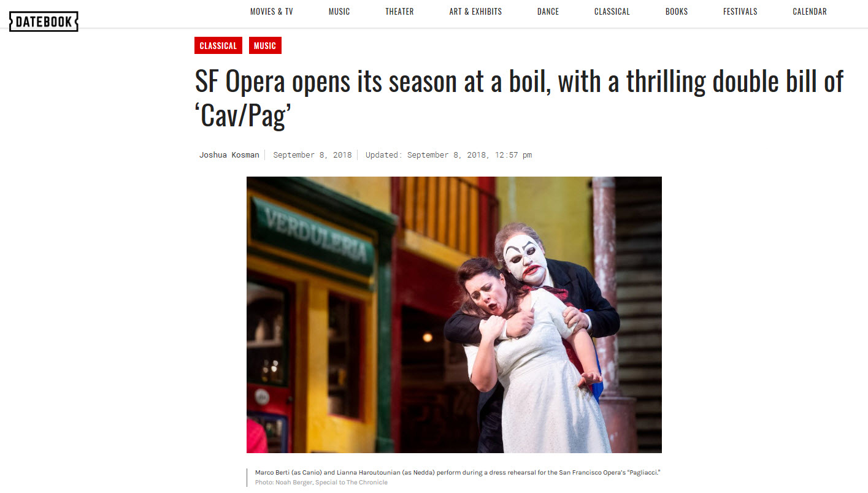The width and height of the screenshot is (868, 493).
Task: Click the September 8, 2018 publish date
Action: [x=312, y=155]
